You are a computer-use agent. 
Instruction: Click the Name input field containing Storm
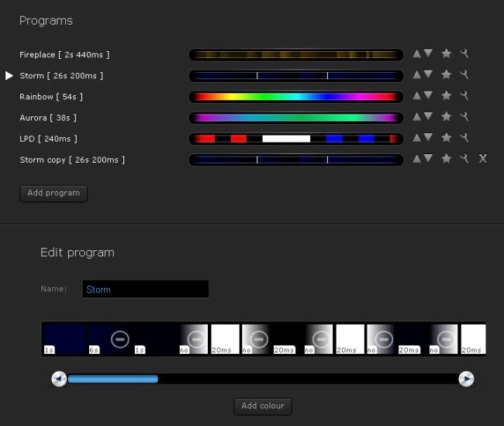click(x=146, y=289)
